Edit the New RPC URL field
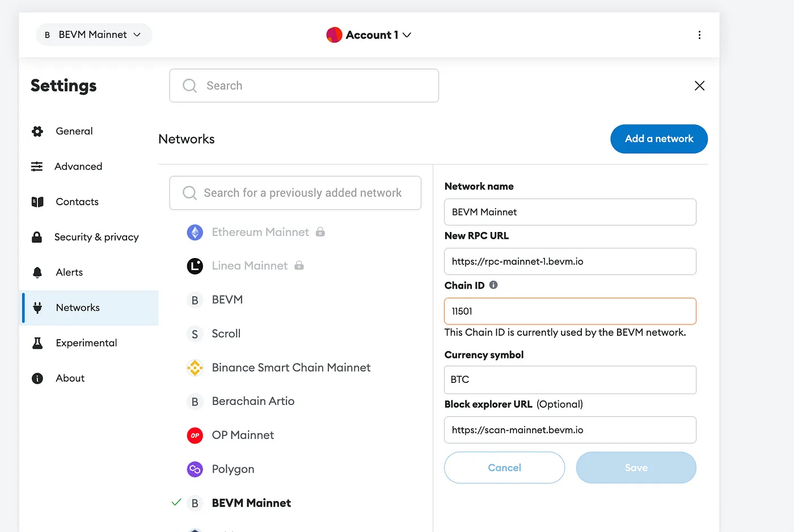 tap(570, 261)
